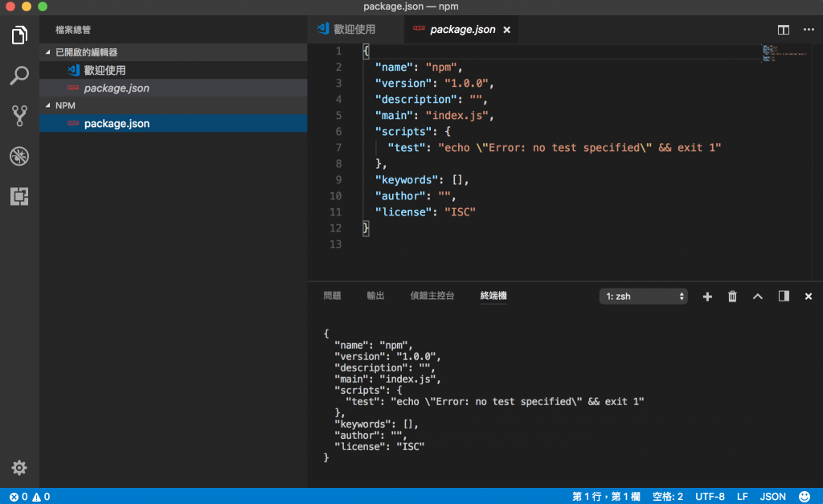Click the "keywords" key in the editor

(x=406, y=180)
